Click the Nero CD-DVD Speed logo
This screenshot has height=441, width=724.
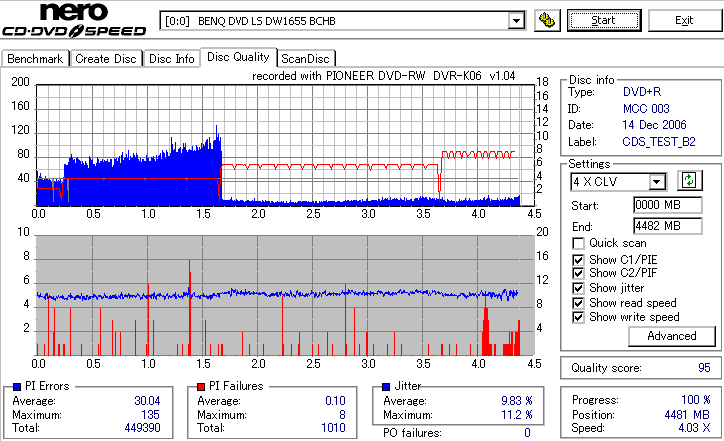click(x=74, y=20)
